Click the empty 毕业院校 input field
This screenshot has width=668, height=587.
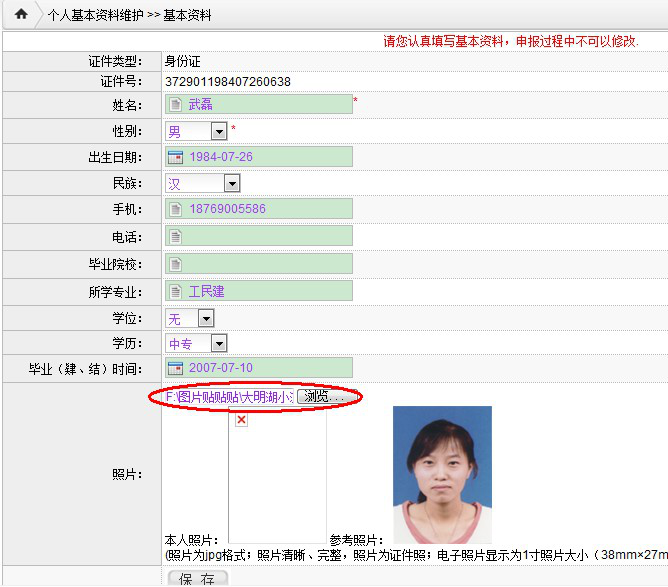point(259,264)
